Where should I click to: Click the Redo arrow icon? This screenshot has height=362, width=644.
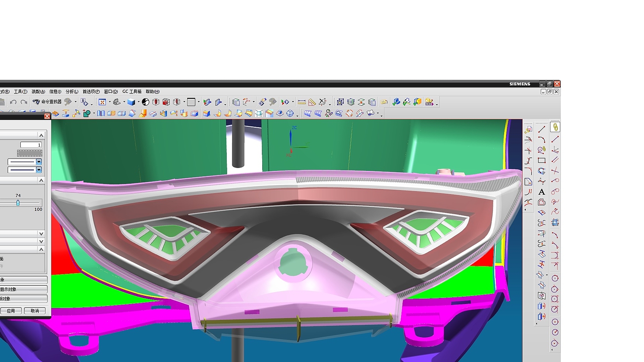click(24, 102)
